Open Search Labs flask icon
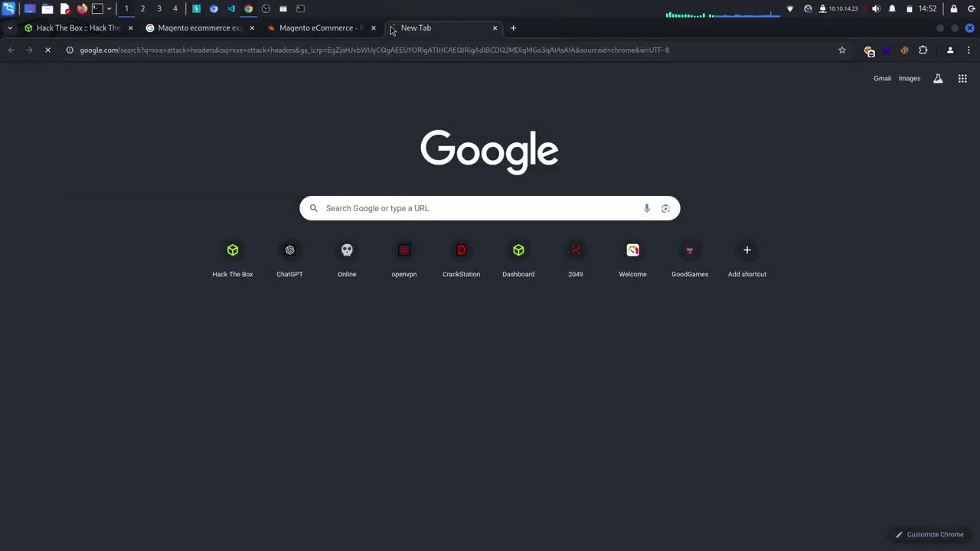The image size is (980, 551). coord(938,79)
